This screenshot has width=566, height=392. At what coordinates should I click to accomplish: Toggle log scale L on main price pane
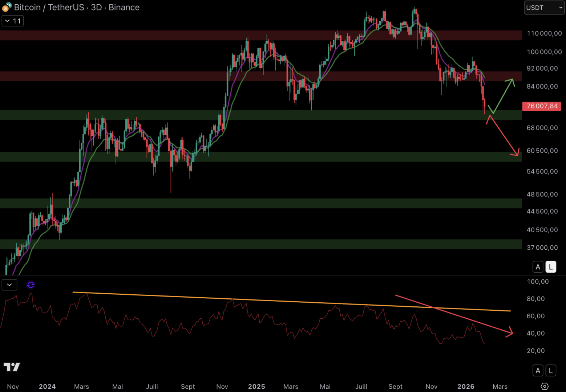click(551, 267)
